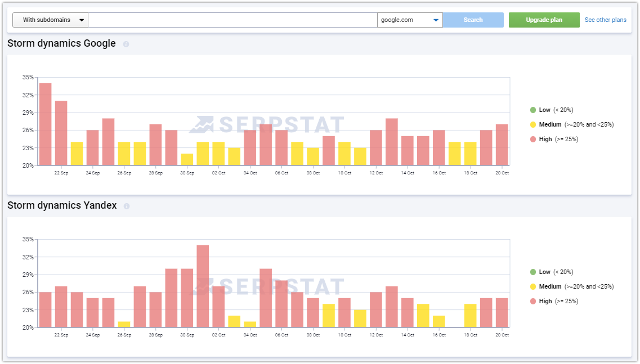Select the 24 Sep bar in Google chart
Image resolution: width=640 pixels, height=364 pixels.
click(x=93, y=148)
